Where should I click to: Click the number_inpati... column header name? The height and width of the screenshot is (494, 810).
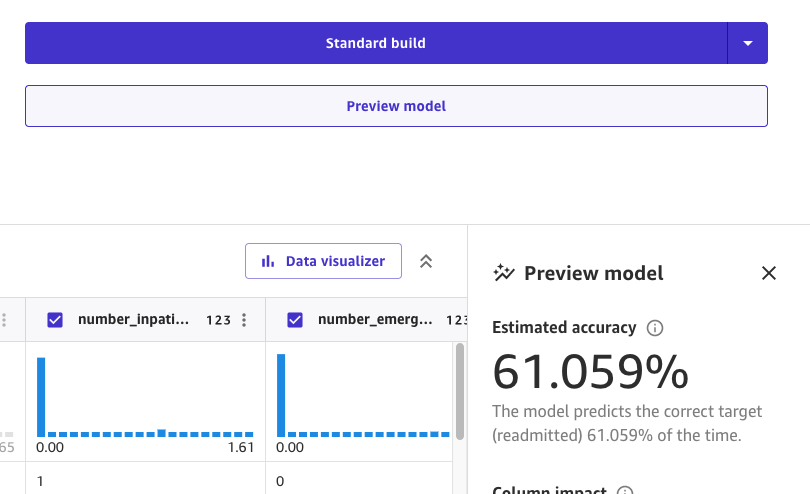(x=133, y=320)
